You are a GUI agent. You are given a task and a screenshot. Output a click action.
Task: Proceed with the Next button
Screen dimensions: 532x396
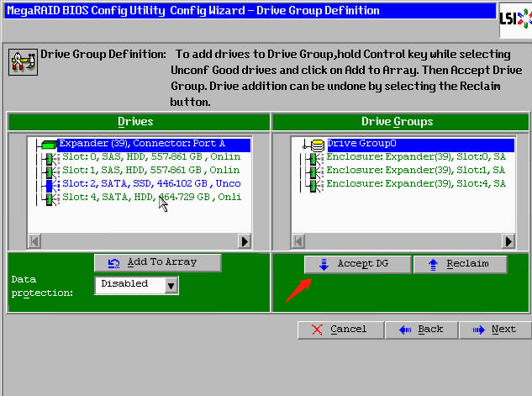(495, 330)
